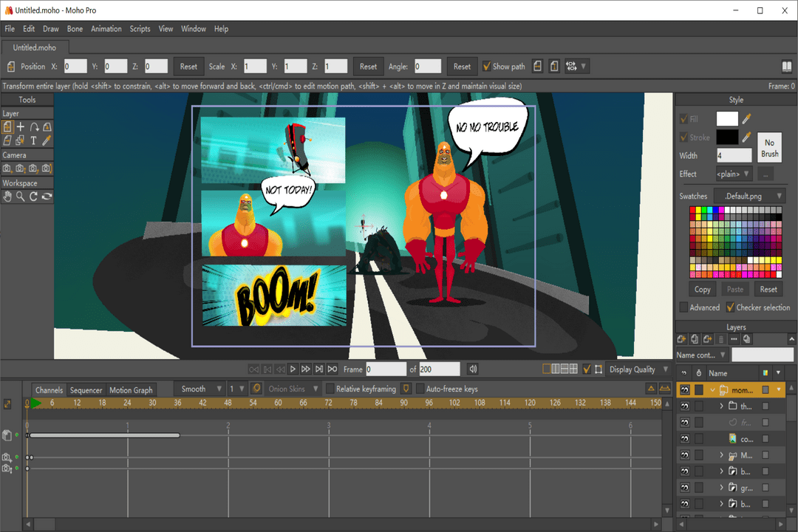The height and width of the screenshot is (532, 798).
Task: Click the New Layer icon in Layers panel
Action: 682,339
